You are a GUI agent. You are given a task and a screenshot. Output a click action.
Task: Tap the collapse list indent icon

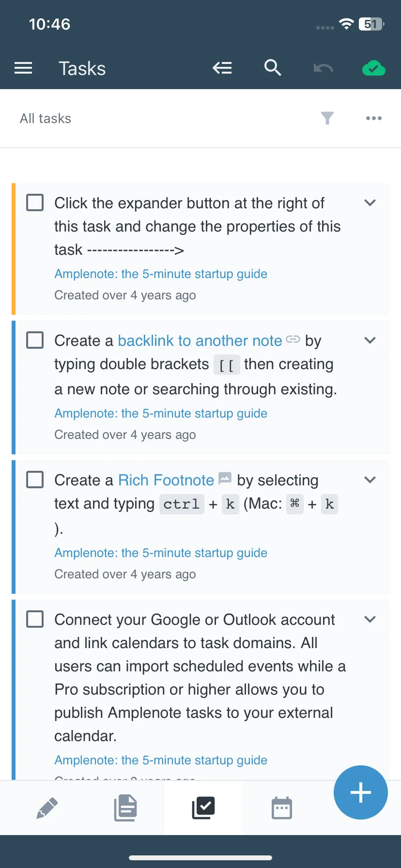pos(222,68)
